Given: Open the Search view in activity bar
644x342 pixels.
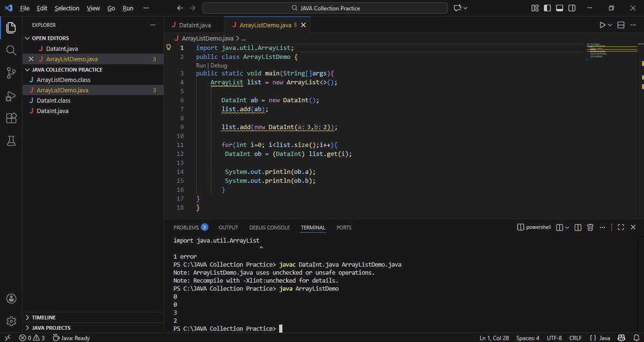Looking at the screenshot, I should click(11, 50).
